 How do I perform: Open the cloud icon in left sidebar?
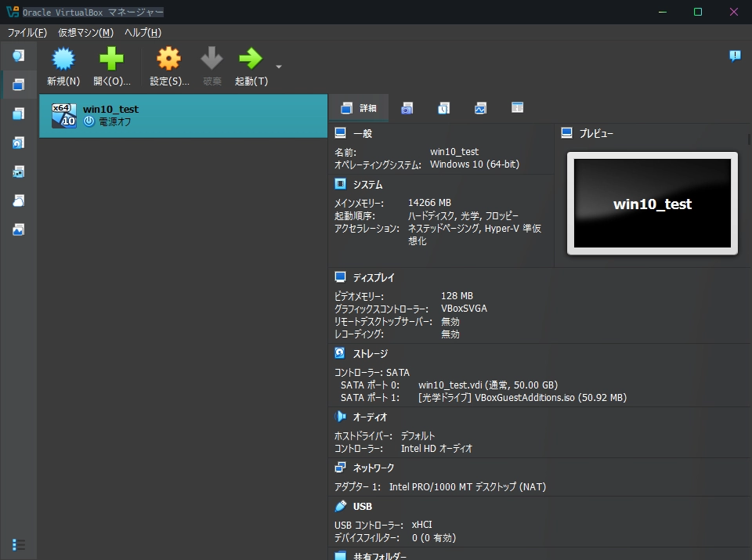pos(18,201)
